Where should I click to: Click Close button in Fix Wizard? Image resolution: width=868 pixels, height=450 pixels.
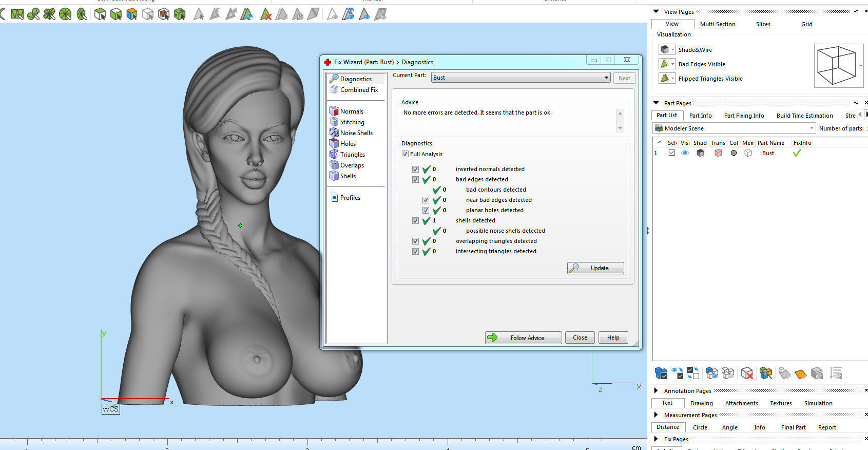click(580, 338)
